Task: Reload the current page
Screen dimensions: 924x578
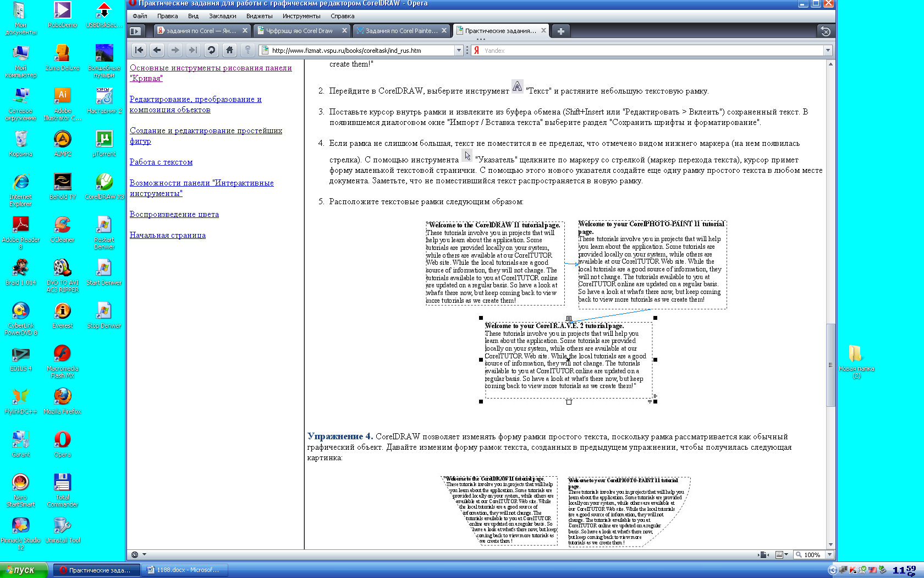Action: [x=211, y=50]
